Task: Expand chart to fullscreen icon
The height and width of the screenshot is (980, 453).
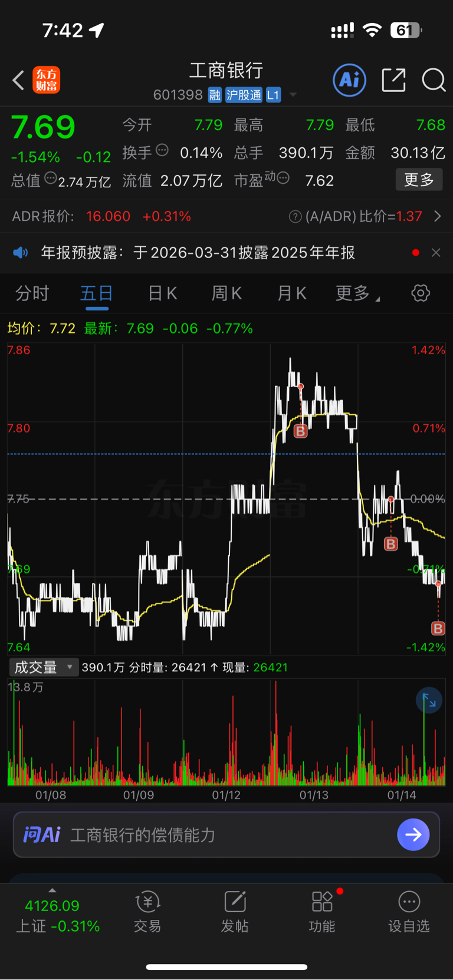Action: pos(429,701)
